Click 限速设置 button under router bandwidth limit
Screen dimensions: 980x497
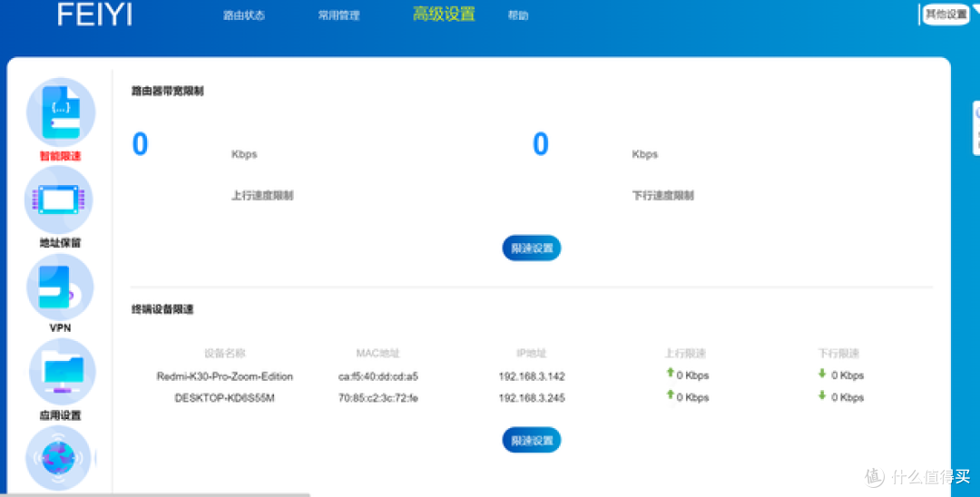[x=532, y=248]
